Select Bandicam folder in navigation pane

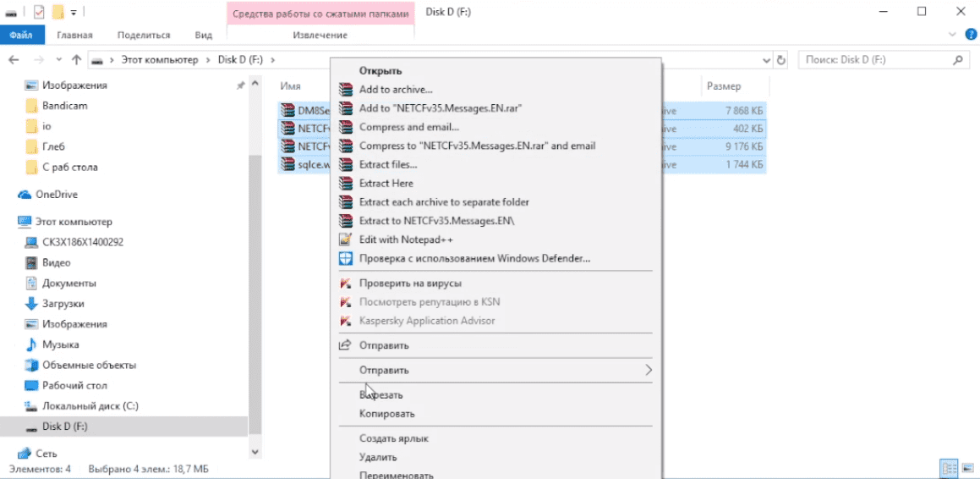click(x=64, y=106)
